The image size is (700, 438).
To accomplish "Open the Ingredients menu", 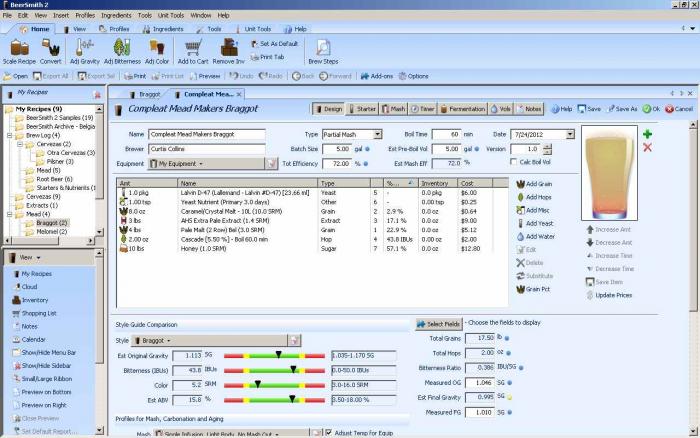I will (x=116, y=15).
